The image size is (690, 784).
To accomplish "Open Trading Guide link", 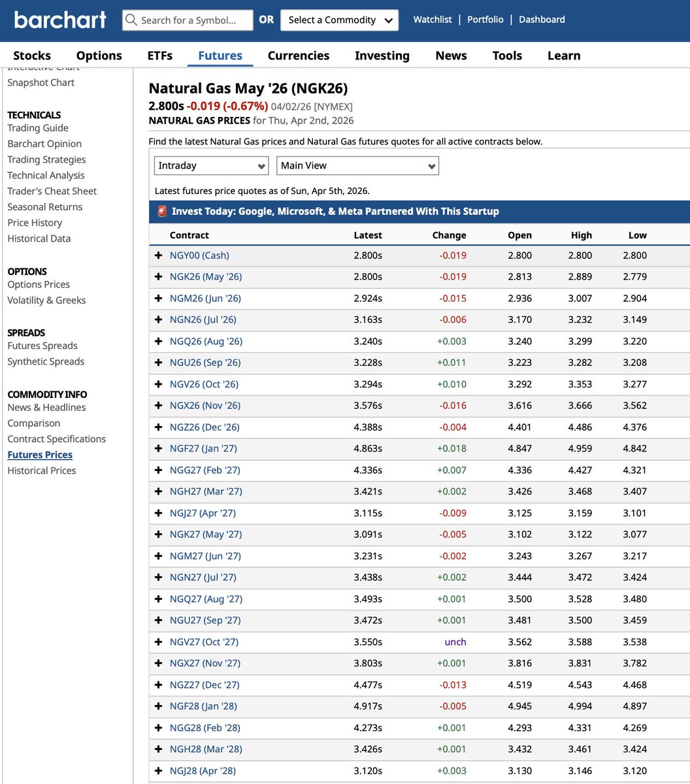I will (38, 128).
